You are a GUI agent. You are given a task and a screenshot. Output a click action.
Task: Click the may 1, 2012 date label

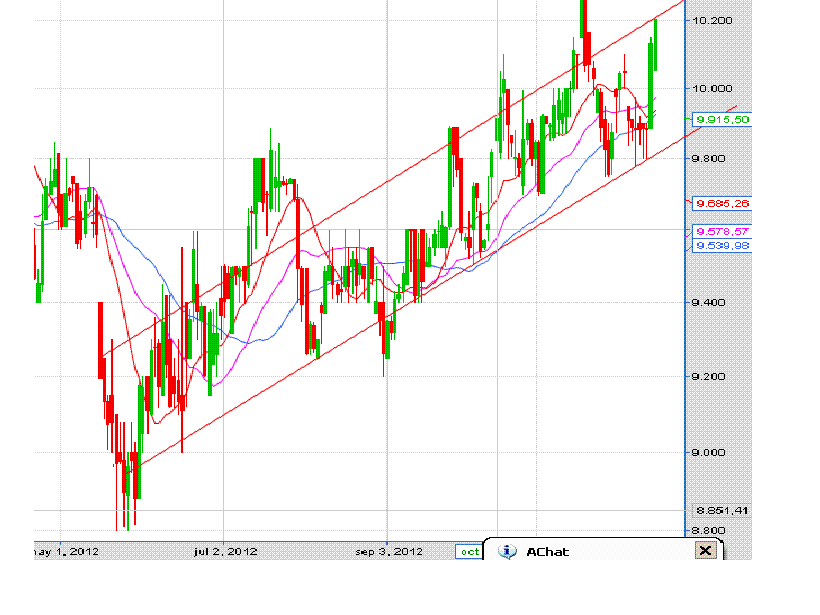click(x=66, y=552)
